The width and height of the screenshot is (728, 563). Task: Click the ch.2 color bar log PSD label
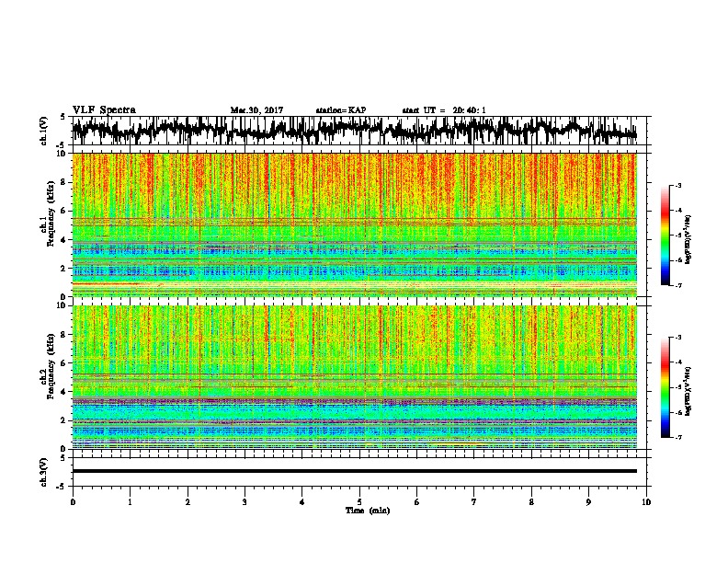688,391
